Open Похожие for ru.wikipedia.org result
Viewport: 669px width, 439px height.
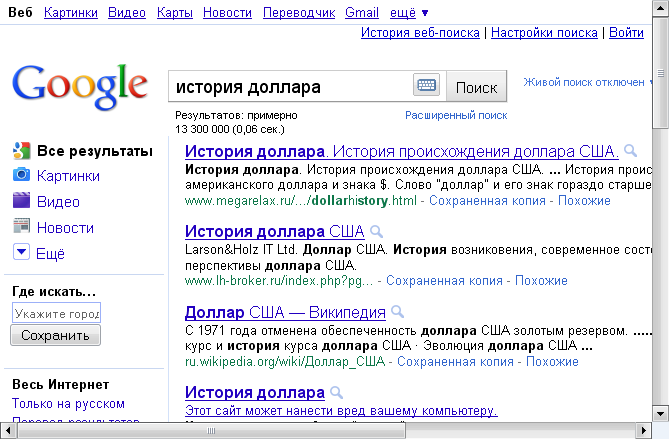[x=552, y=362]
